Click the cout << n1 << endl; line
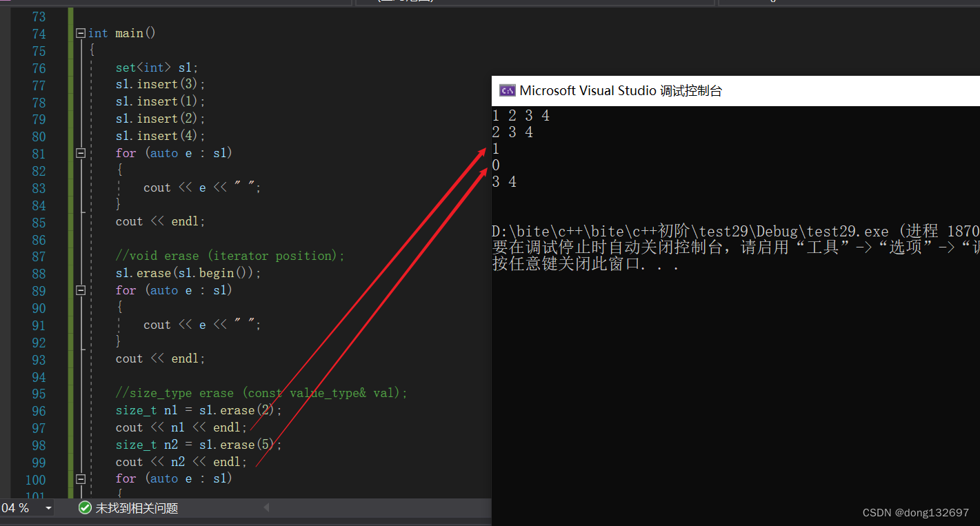 pos(181,427)
